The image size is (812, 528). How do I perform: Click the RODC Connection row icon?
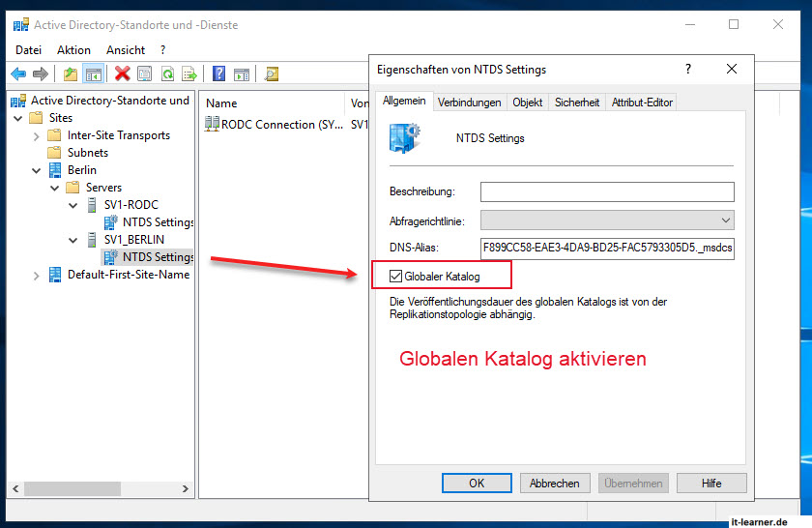pyautogui.click(x=212, y=125)
